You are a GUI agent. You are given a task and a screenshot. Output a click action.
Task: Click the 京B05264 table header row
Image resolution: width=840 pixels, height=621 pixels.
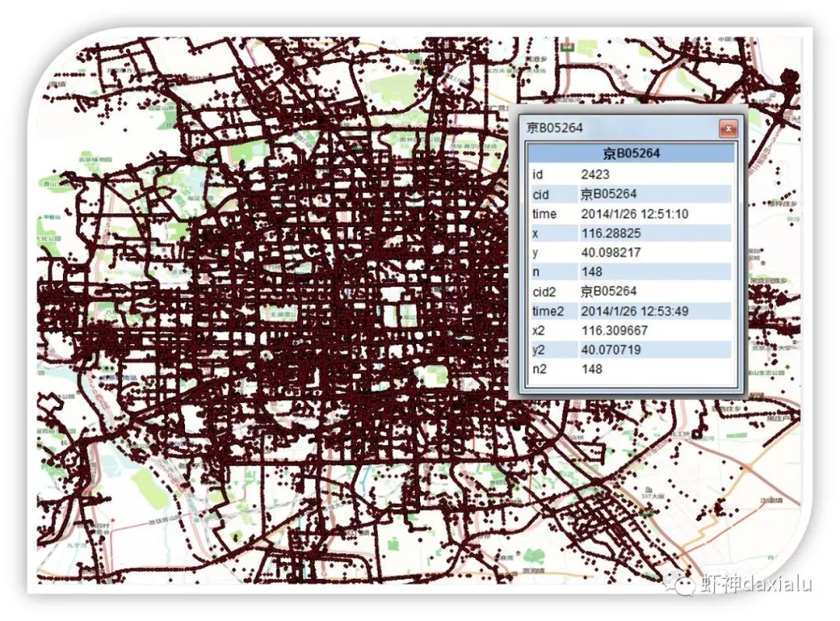click(631, 153)
